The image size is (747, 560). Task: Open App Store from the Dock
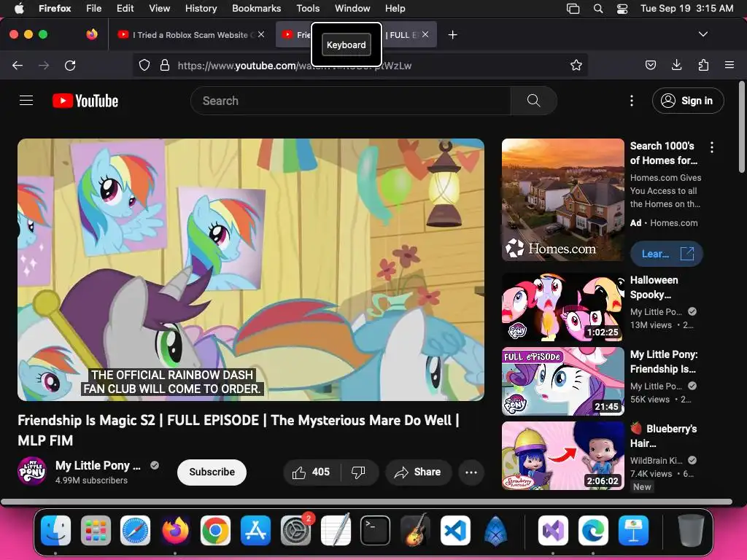tap(255, 530)
